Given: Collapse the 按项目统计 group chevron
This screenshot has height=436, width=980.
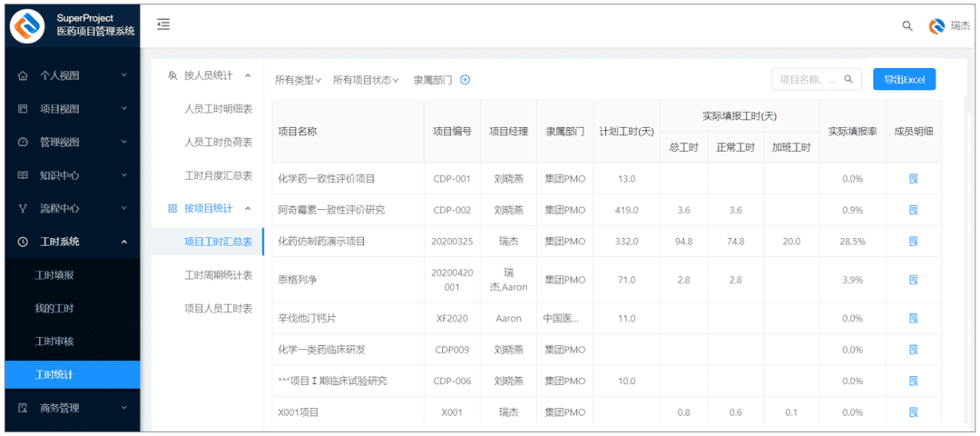Looking at the screenshot, I should point(248,208).
